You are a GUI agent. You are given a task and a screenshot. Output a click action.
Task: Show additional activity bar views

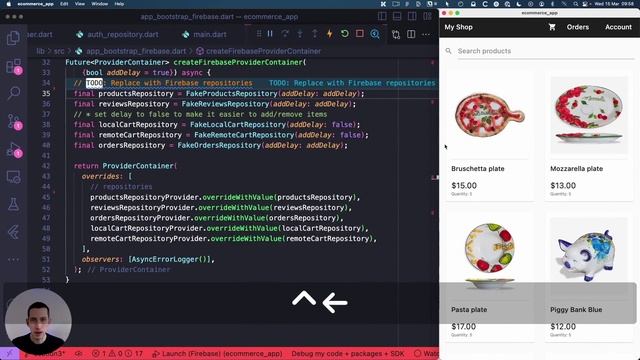click(13, 259)
